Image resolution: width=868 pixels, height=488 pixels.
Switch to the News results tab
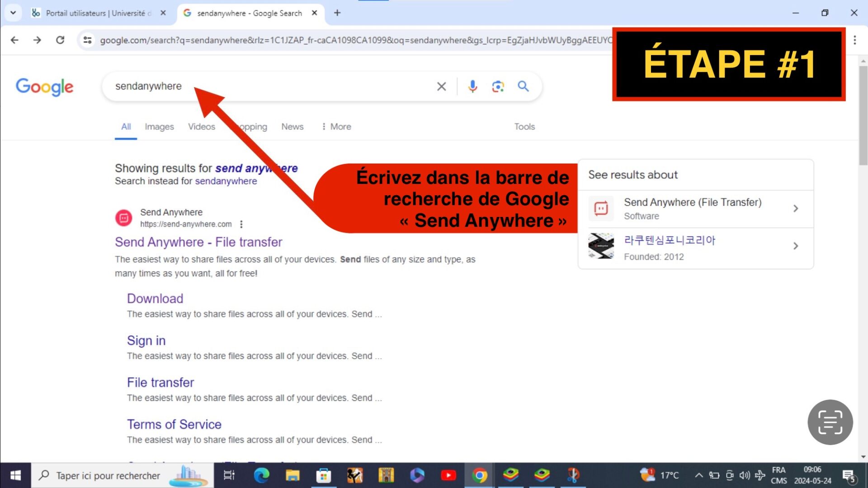coord(292,127)
